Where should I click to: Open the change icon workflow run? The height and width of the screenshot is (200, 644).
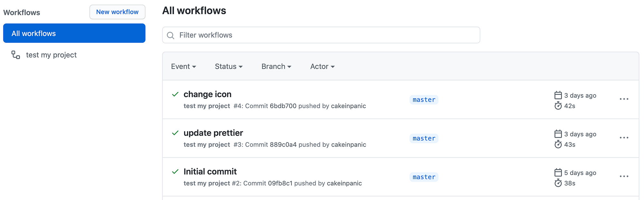pyautogui.click(x=207, y=94)
